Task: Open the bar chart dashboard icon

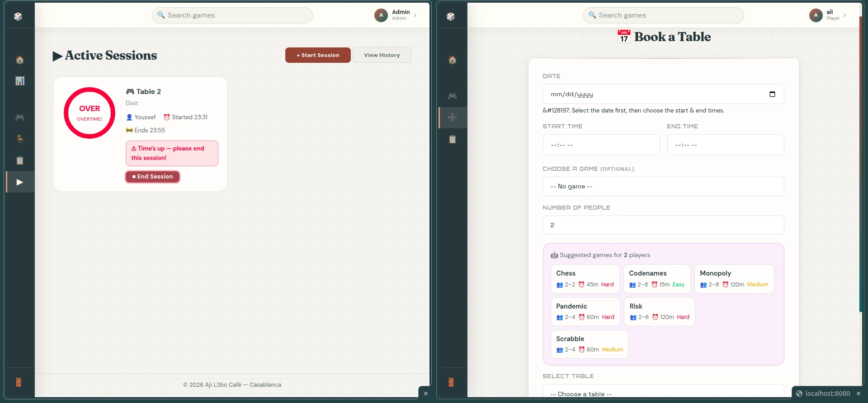Action: (20, 81)
